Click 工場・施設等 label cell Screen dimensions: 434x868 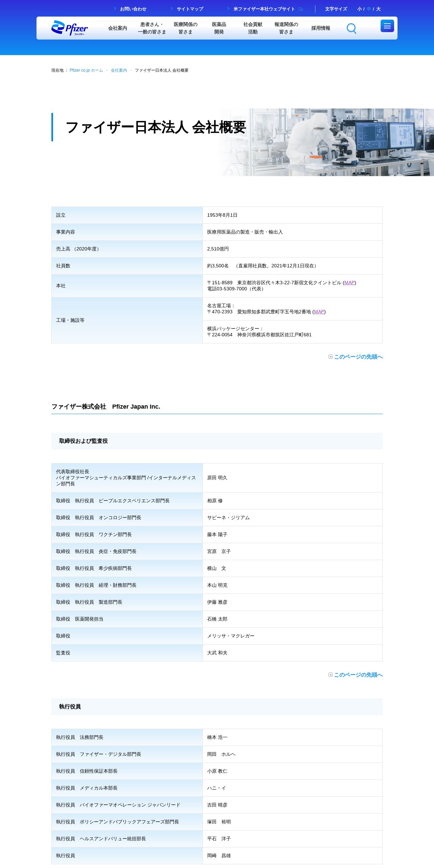tap(127, 320)
